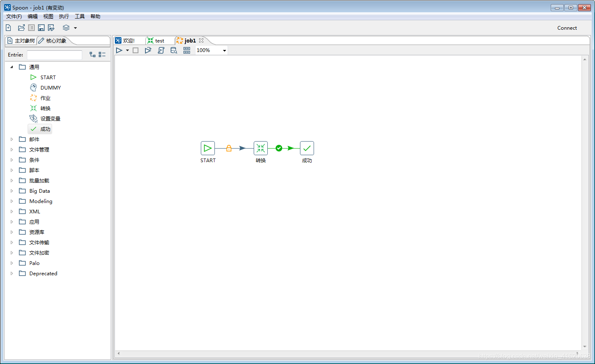595x364 pixels.
Task: Expand the 脚本 folder
Action: point(12,170)
